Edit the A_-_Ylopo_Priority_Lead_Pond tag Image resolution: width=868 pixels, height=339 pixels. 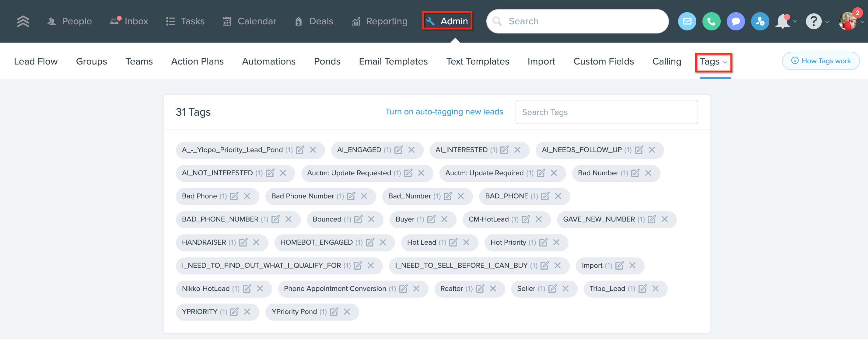tap(300, 150)
